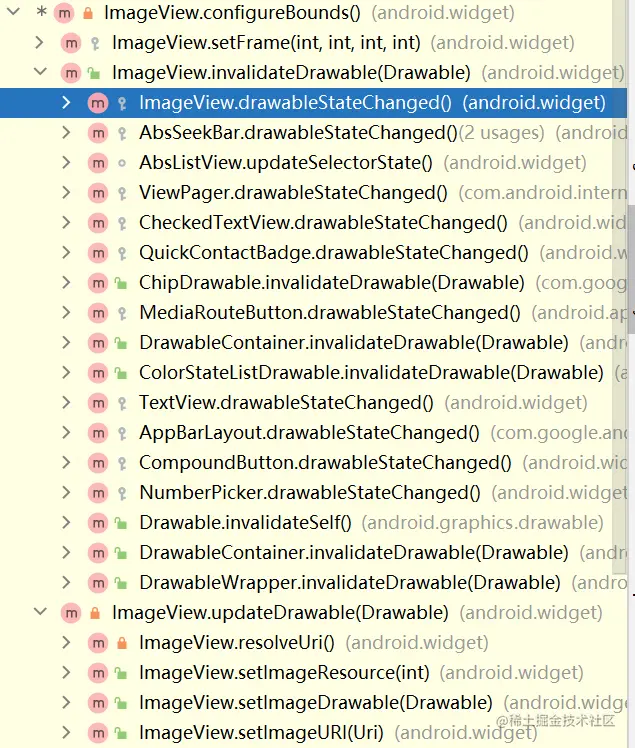635x748 pixels.
Task: Click the private lock icon of ImageView.resolveUri()
Action: point(122,643)
